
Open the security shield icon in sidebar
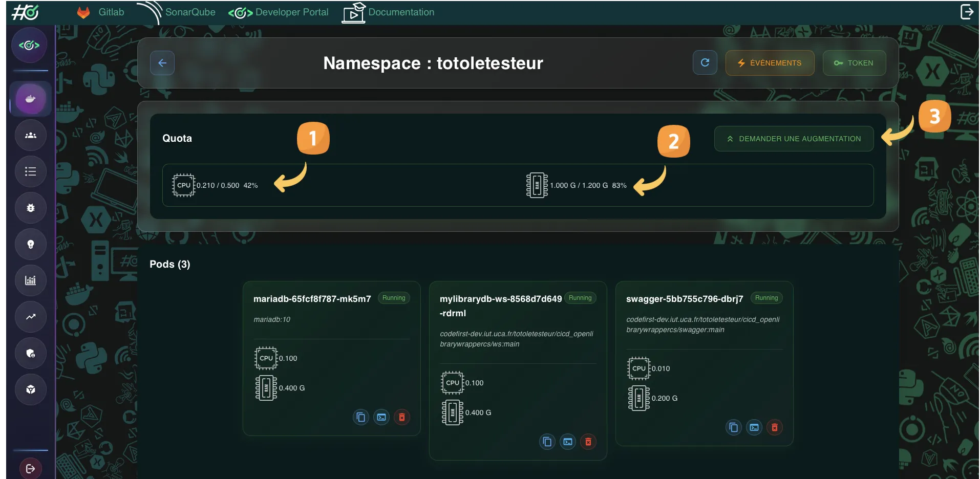[30, 353]
